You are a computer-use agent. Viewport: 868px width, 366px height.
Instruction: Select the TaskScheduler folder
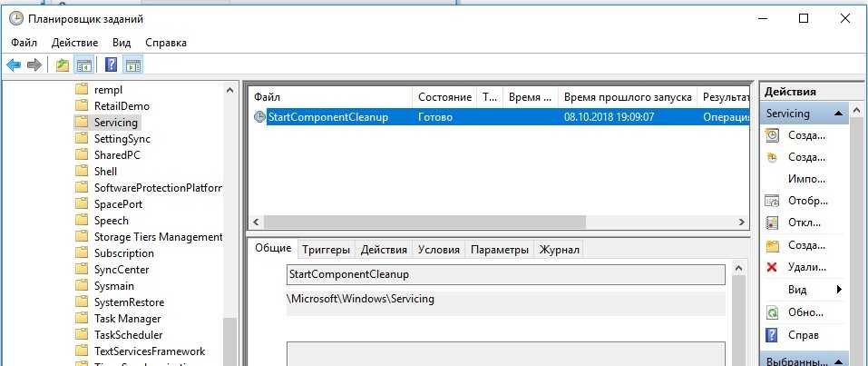tap(129, 335)
